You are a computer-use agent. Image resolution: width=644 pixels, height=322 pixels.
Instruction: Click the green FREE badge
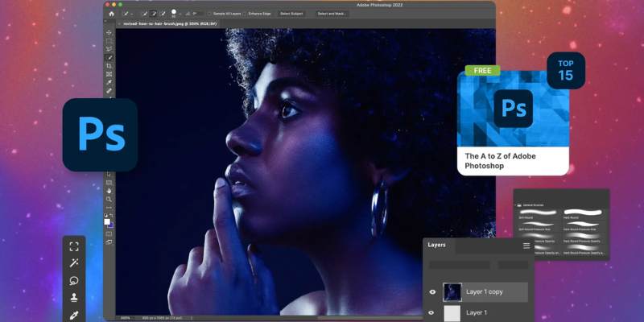(x=482, y=71)
